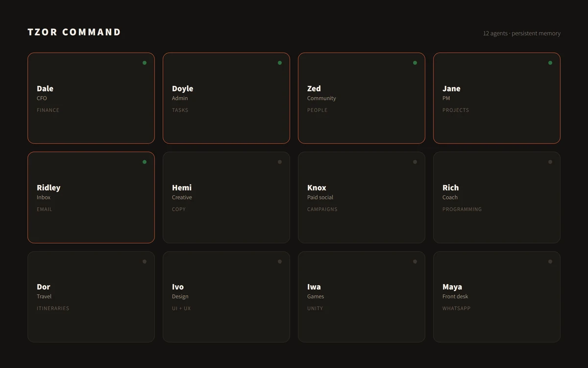Click the TZOR COMMAND title
The width and height of the screenshot is (588, 368).
pos(74,32)
